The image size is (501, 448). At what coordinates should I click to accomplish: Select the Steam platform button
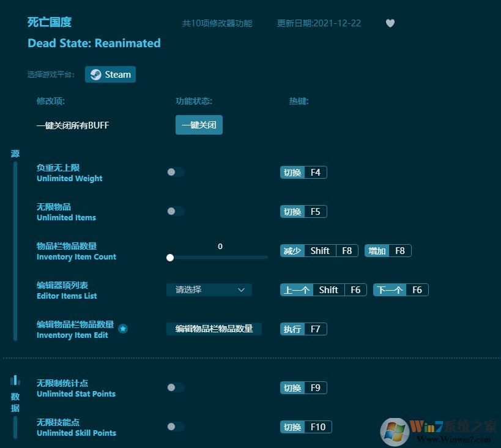(x=110, y=75)
